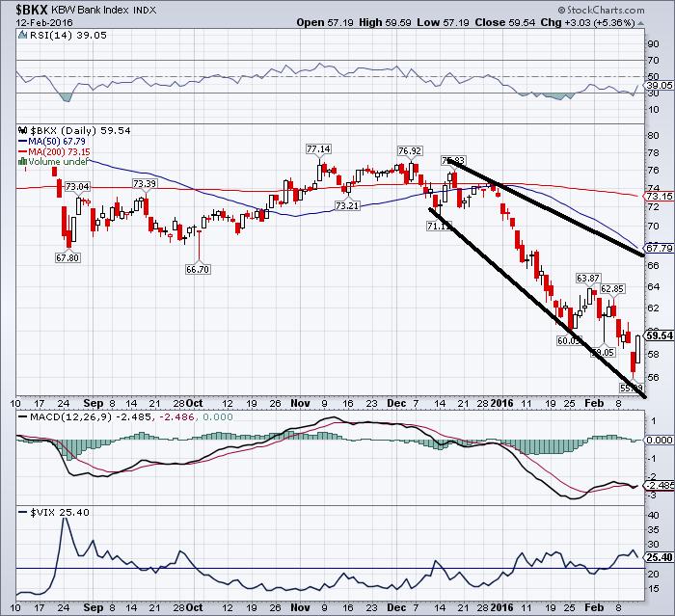675x616 pixels.
Task: Click the 67.79 tag on price axis
Action: point(660,248)
